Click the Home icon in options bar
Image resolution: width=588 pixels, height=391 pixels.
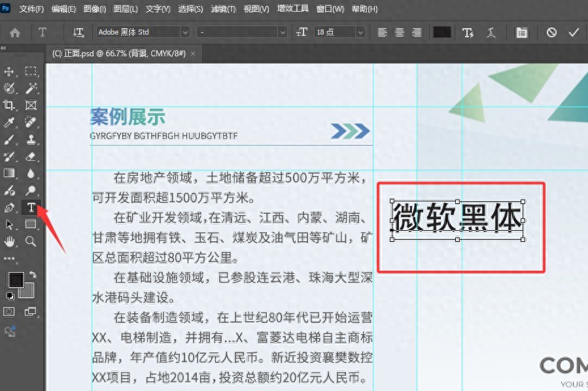pos(15,33)
